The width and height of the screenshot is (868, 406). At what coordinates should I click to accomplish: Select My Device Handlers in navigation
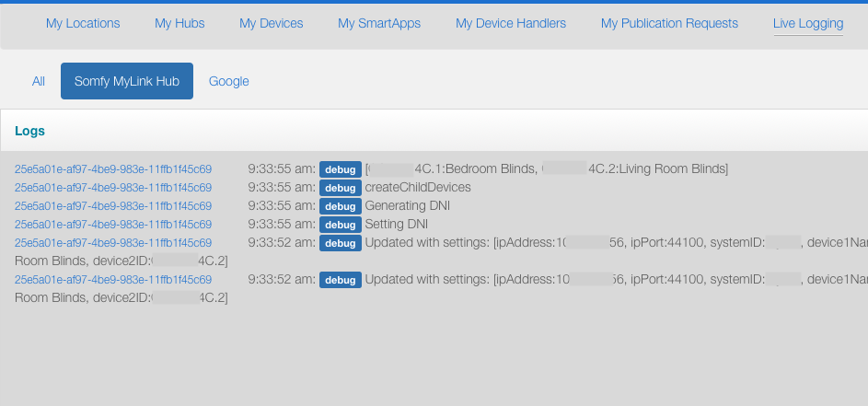(511, 23)
